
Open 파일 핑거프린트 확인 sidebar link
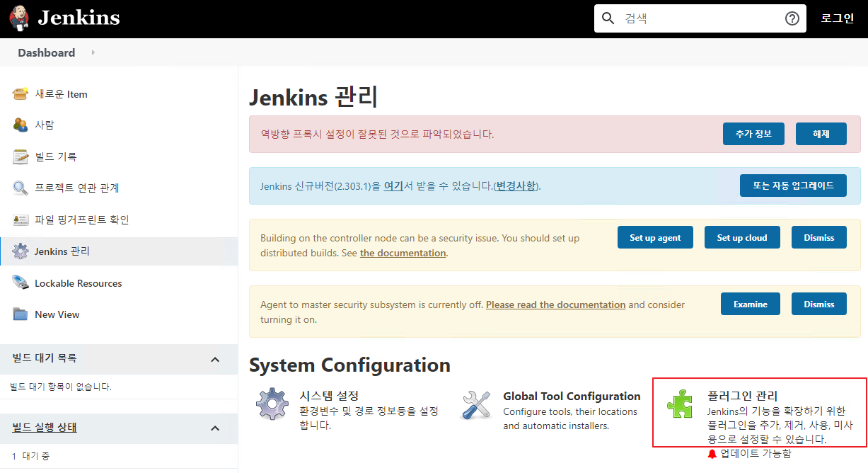pyautogui.click(x=82, y=220)
